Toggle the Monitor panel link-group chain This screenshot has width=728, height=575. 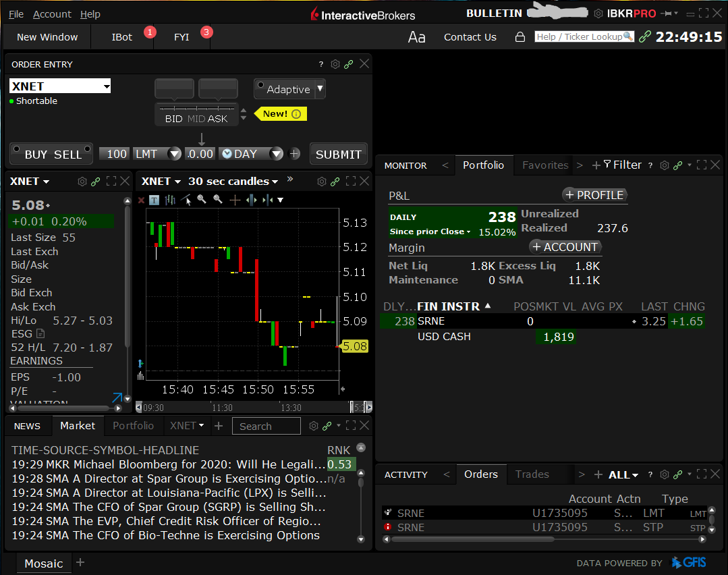point(678,165)
